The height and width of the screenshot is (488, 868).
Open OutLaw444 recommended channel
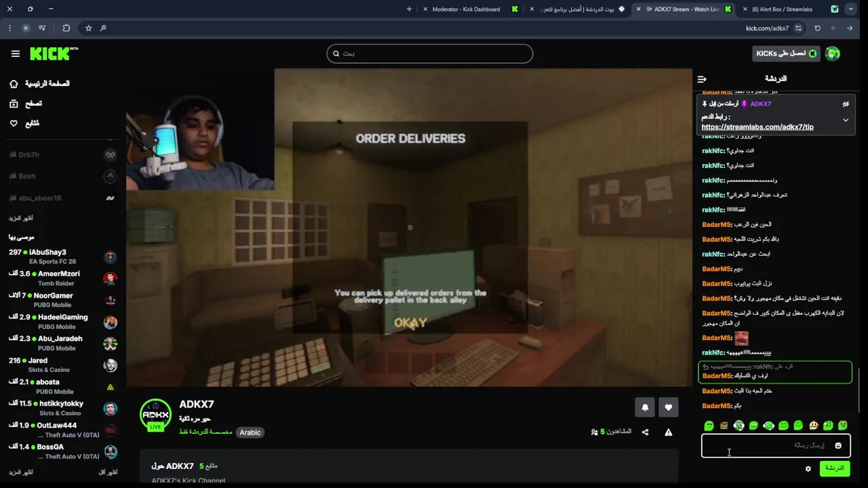click(62, 430)
